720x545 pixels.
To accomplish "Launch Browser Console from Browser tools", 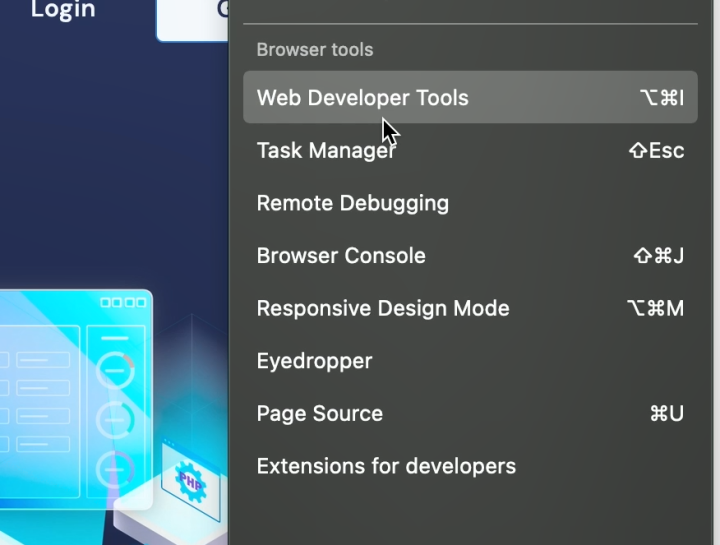I will 341,256.
